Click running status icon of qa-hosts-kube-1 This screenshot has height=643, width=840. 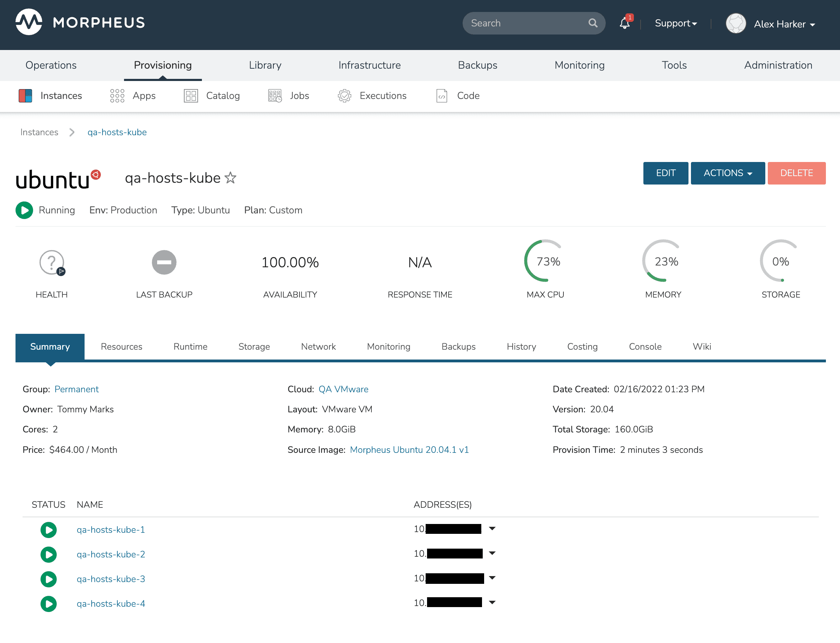point(49,530)
